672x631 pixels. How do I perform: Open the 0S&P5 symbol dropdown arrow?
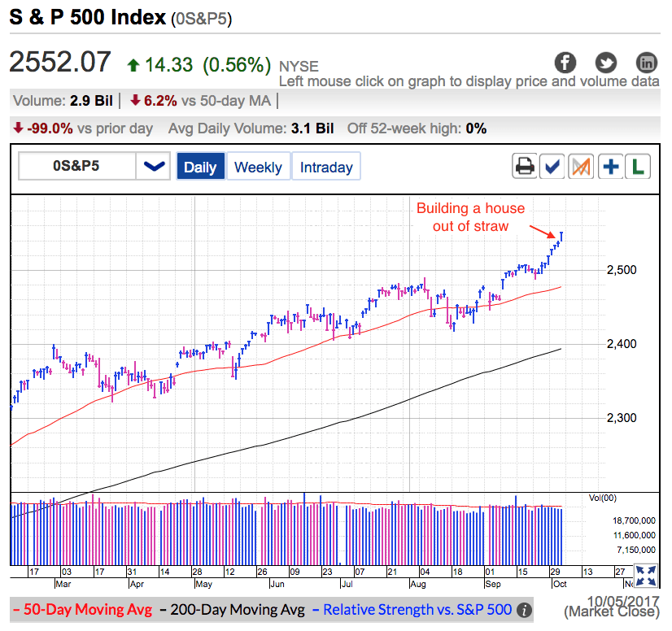pos(154,166)
